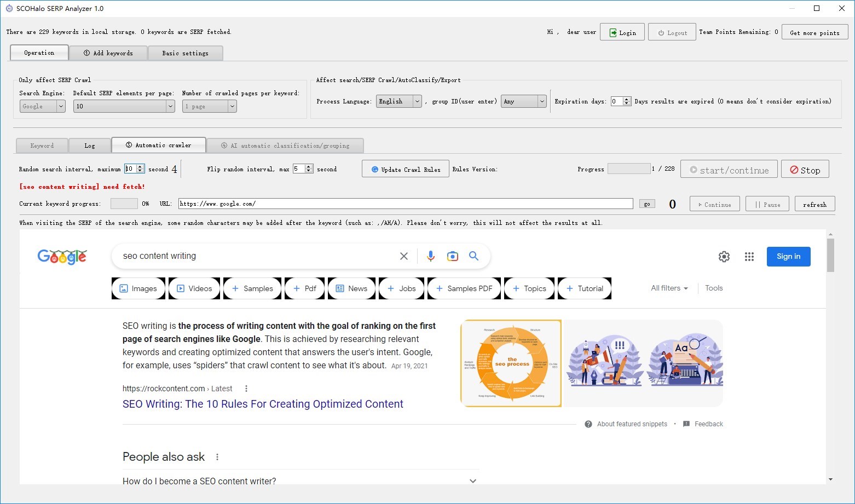Clear the Google search box text

tap(404, 256)
